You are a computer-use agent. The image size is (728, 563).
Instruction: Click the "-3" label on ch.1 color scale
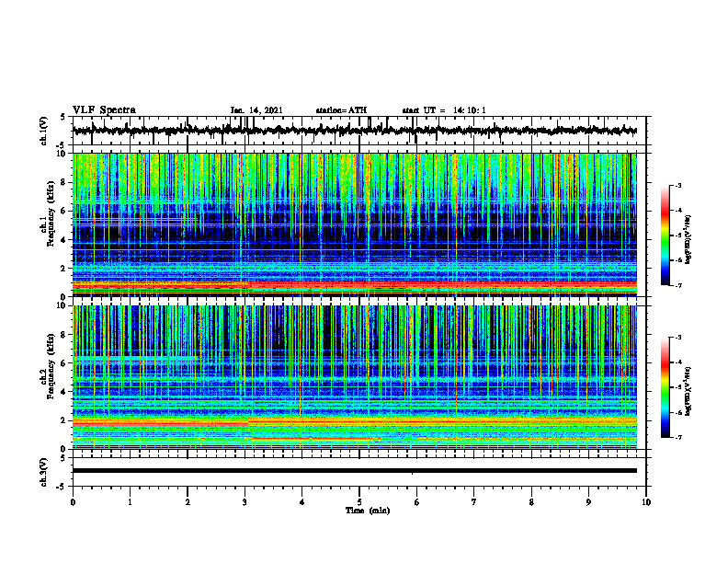(677, 185)
